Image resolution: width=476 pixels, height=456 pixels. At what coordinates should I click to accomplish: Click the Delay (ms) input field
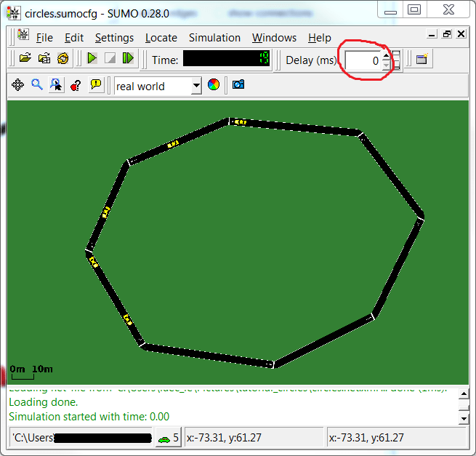[x=363, y=60]
